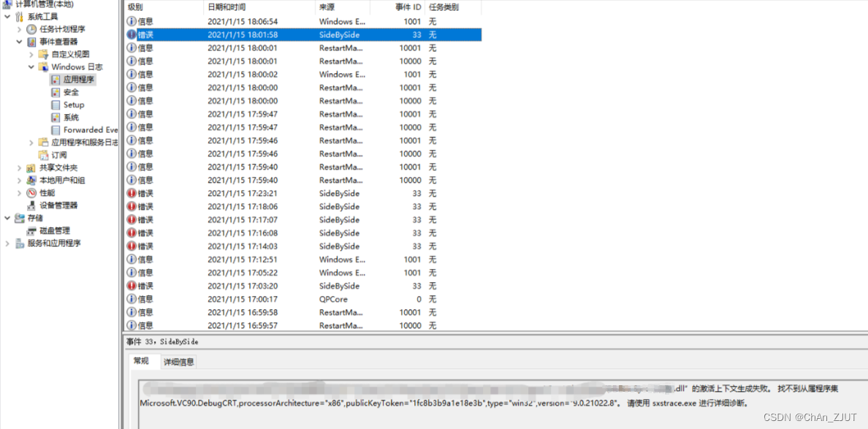Sort by the 日期和时间 column header

[259, 7]
